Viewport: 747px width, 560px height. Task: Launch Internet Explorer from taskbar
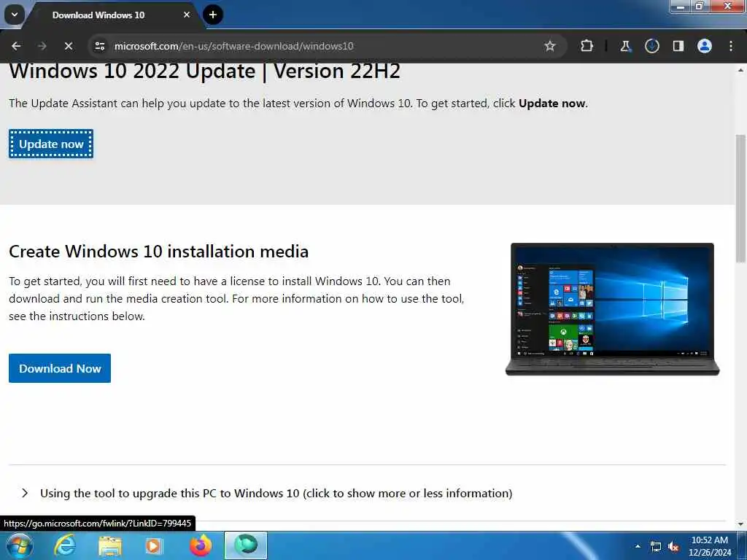pyautogui.click(x=64, y=545)
